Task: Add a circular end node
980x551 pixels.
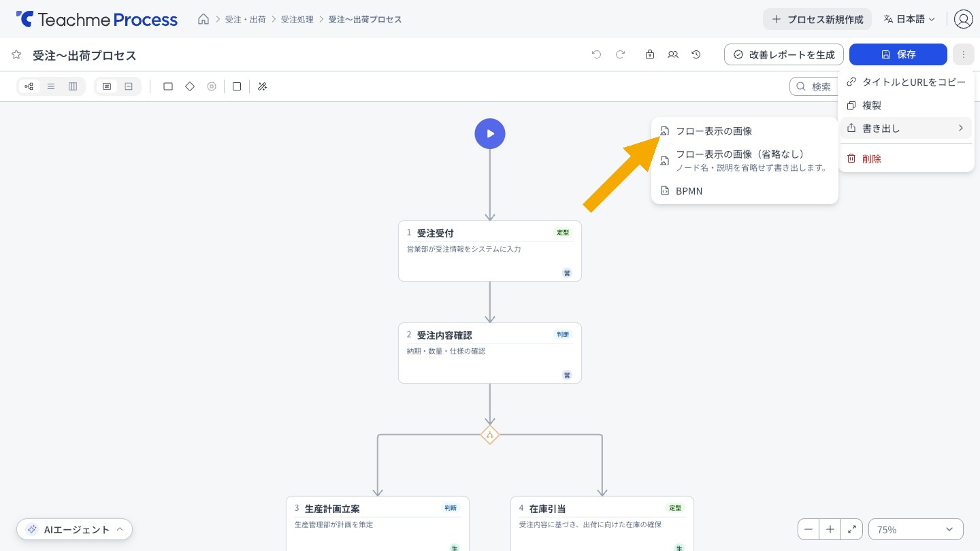Action: point(212,86)
